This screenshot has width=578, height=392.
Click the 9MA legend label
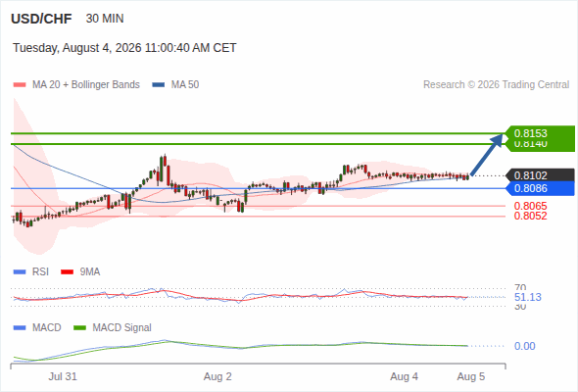[90, 272]
